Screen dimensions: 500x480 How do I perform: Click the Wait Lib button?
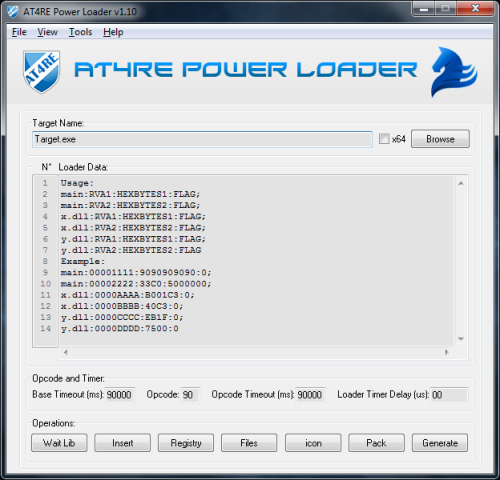tap(59, 443)
